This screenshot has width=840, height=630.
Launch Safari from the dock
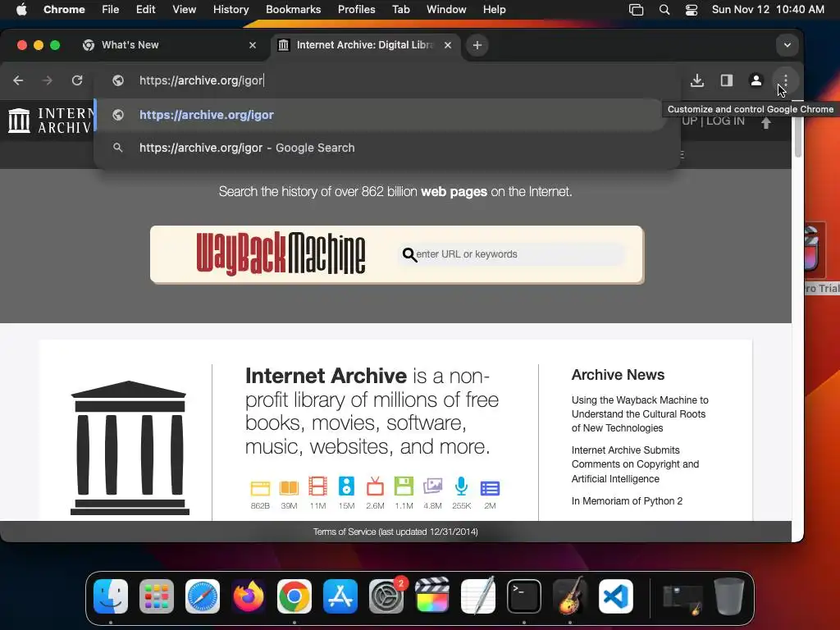coord(203,596)
